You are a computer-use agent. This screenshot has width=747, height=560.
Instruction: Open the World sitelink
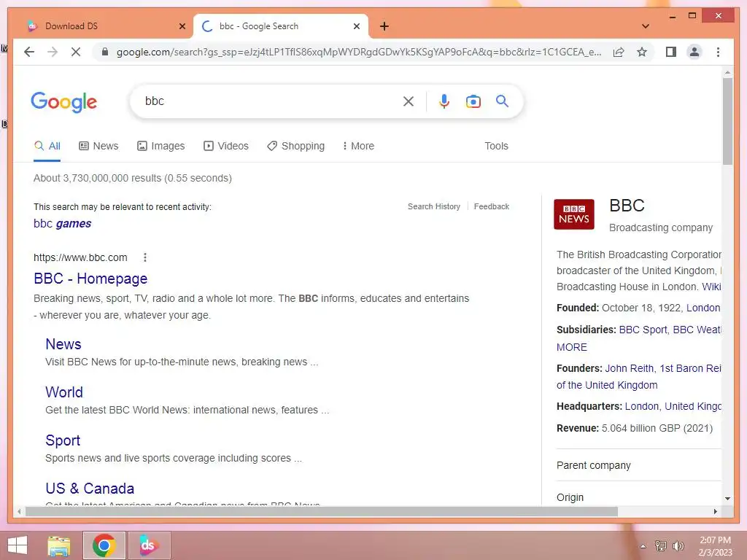[64, 392]
